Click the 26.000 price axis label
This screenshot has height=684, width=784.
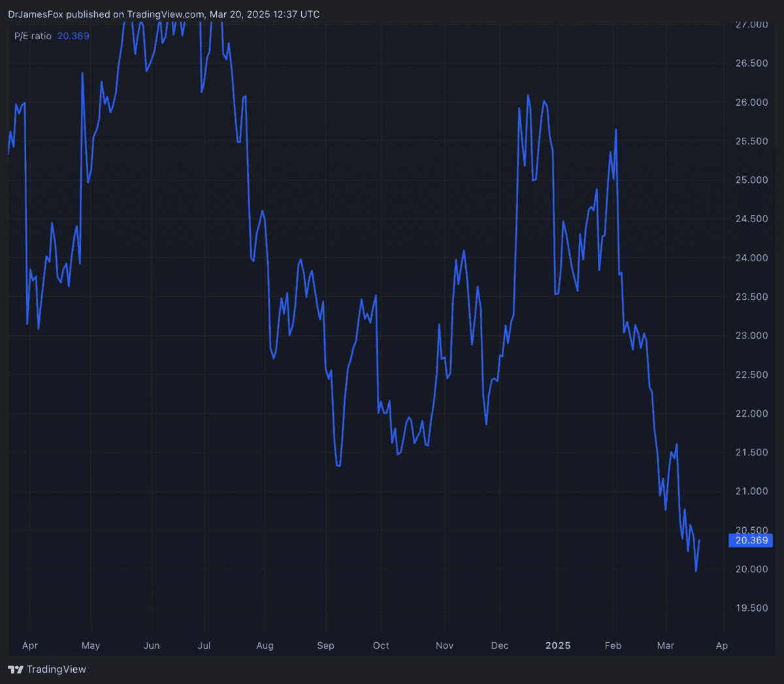[751, 103]
